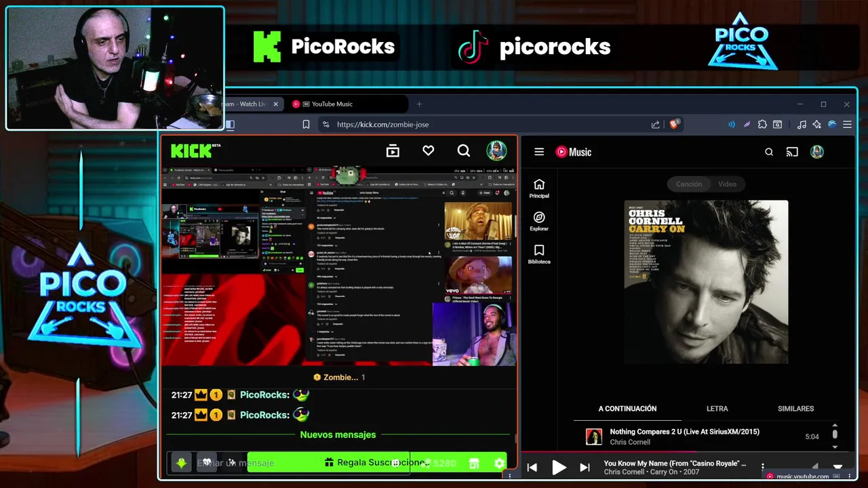Open YouTube Music account avatar
The image size is (868, 488).
tap(817, 152)
